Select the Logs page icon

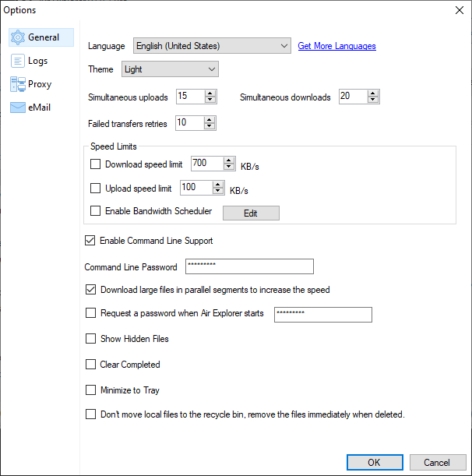18,61
